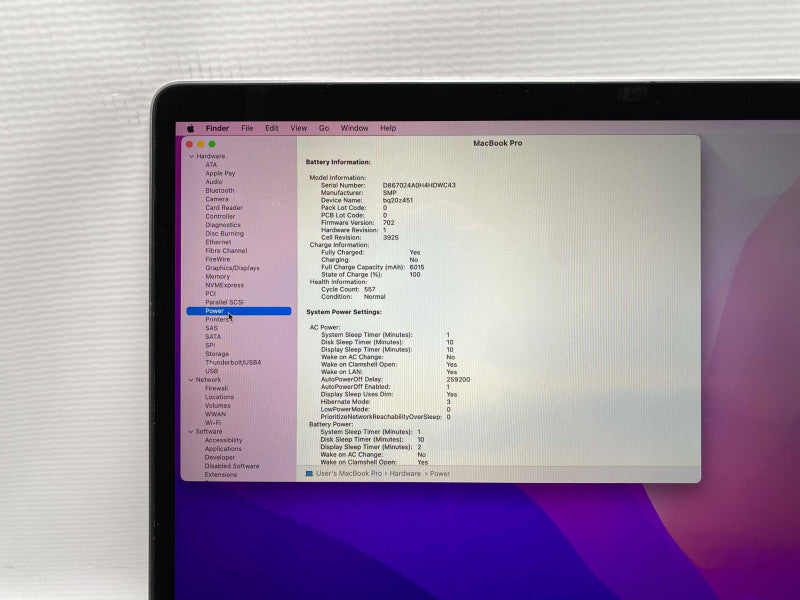
Task: Select Graphics/Displays in the sidebar
Action: tap(232, 268)
